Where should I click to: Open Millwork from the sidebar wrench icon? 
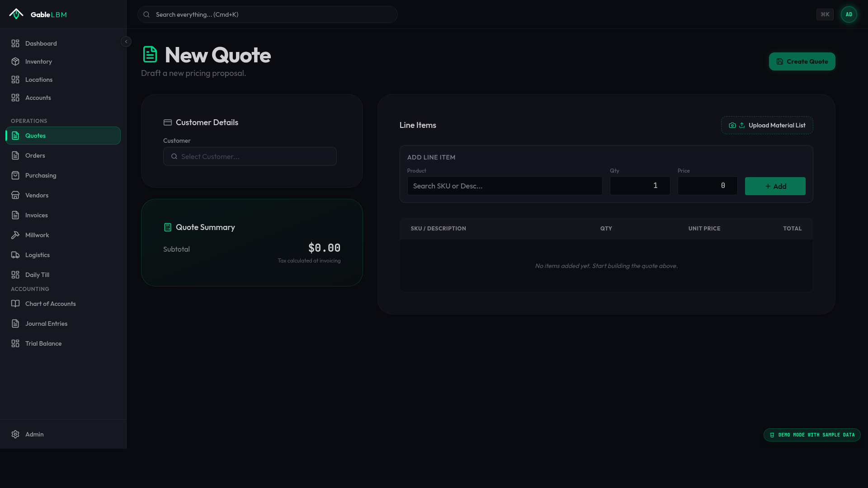[16, 235]
